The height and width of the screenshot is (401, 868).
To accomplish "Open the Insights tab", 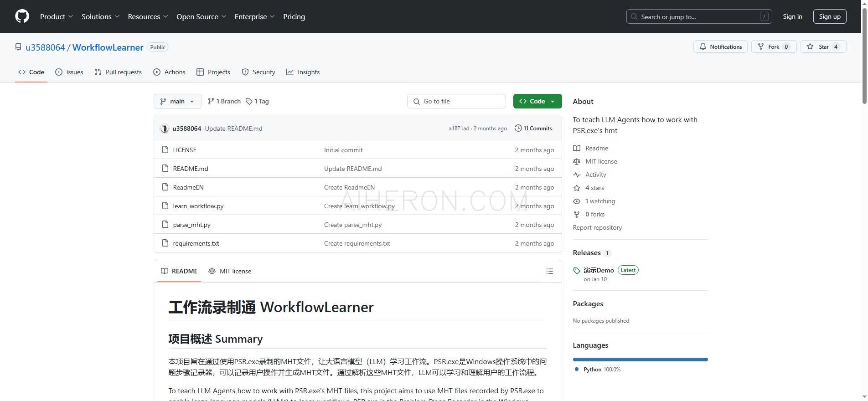I will click(x=303, y=72).
